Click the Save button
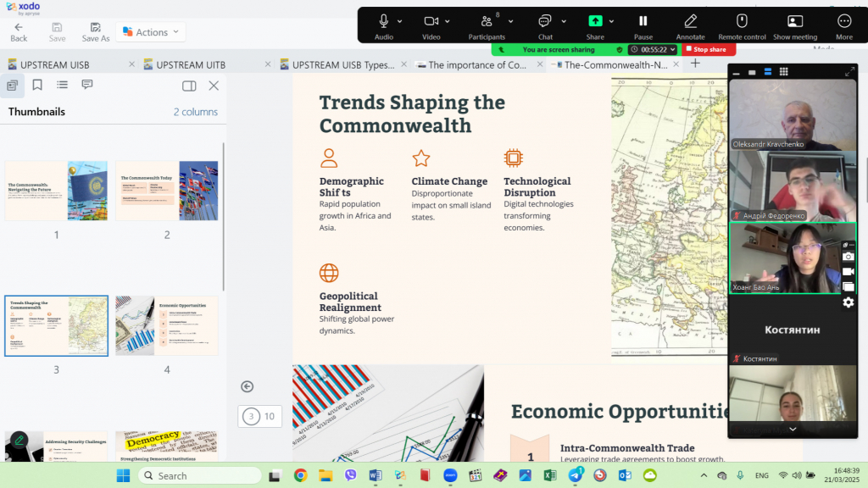The image size is (868, 488). click(57, 32)
